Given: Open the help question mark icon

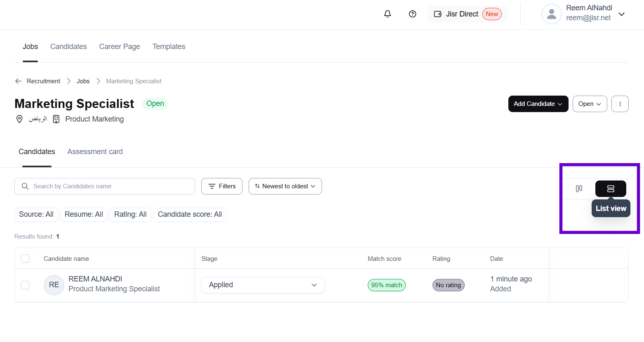Looking at the screenshot, I should coord(412,14).
